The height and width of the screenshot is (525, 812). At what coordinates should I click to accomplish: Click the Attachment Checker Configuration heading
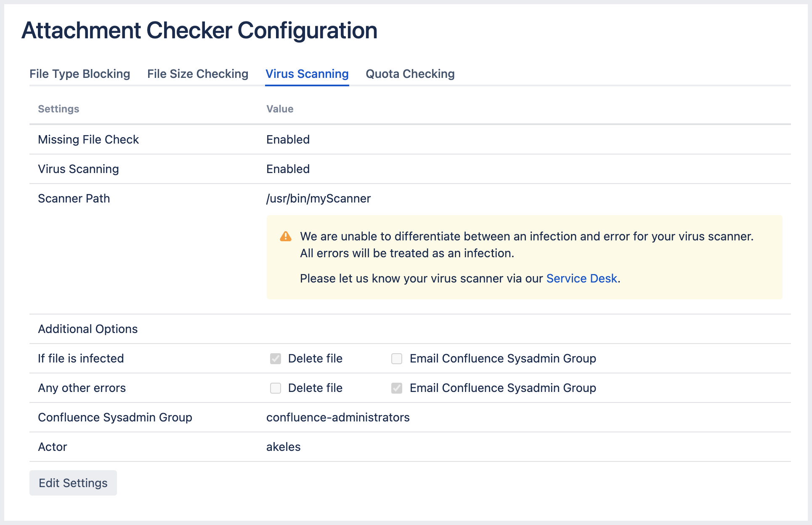click(199, 31)
